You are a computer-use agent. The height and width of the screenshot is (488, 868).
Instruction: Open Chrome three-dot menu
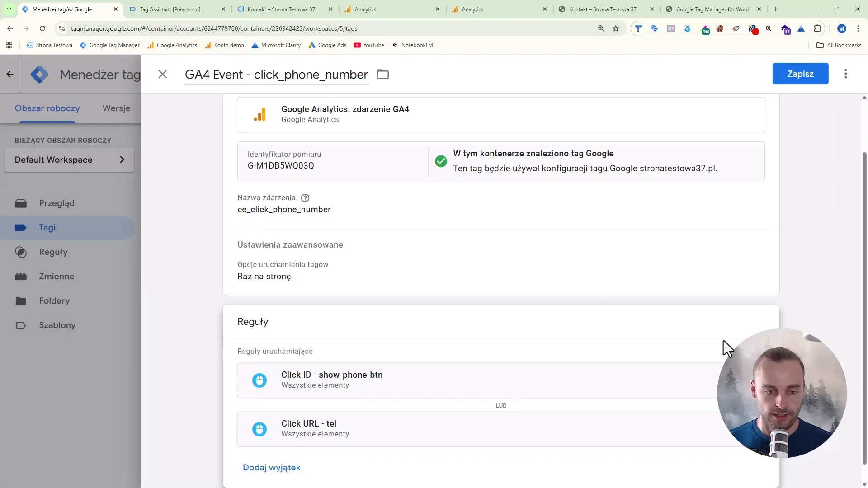(x=858, y=28)
